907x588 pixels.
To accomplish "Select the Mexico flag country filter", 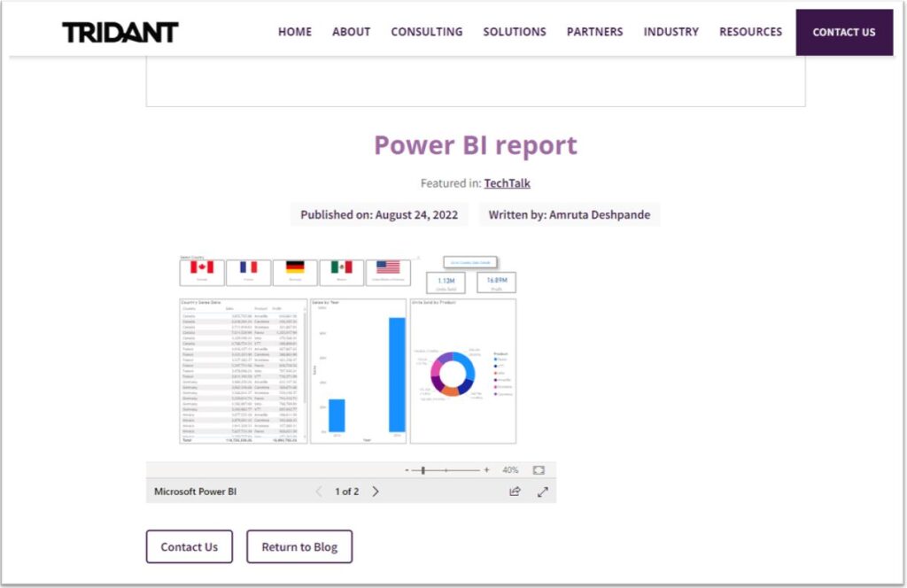I will tap(342, 268).
